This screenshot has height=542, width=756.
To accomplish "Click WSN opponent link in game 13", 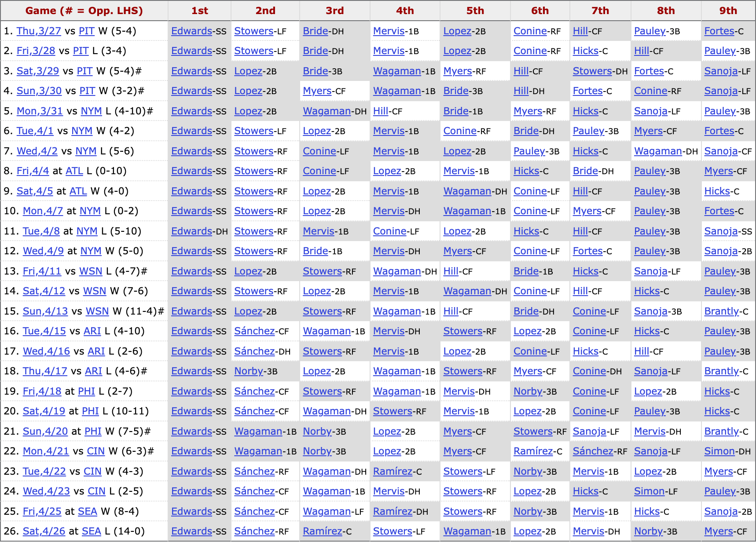I will (91, 271).
